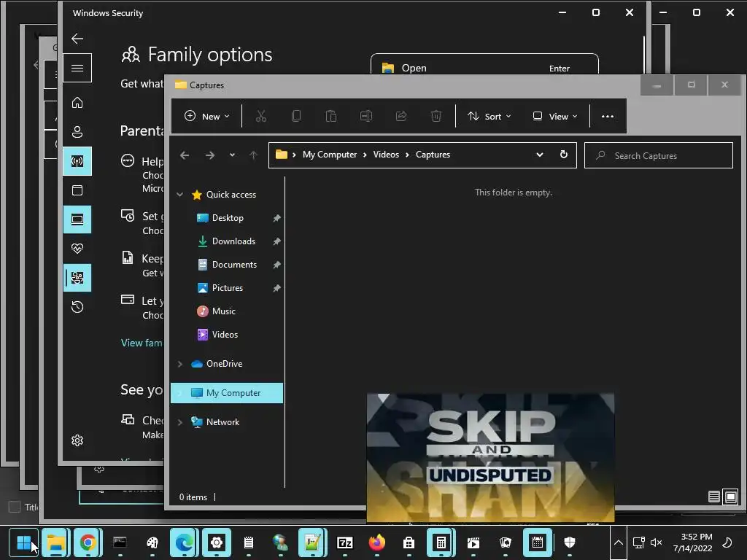The height and width of the screenshot is (560, 747).
Task: Go back in Captures explorer window
Action: coord(185,155)
